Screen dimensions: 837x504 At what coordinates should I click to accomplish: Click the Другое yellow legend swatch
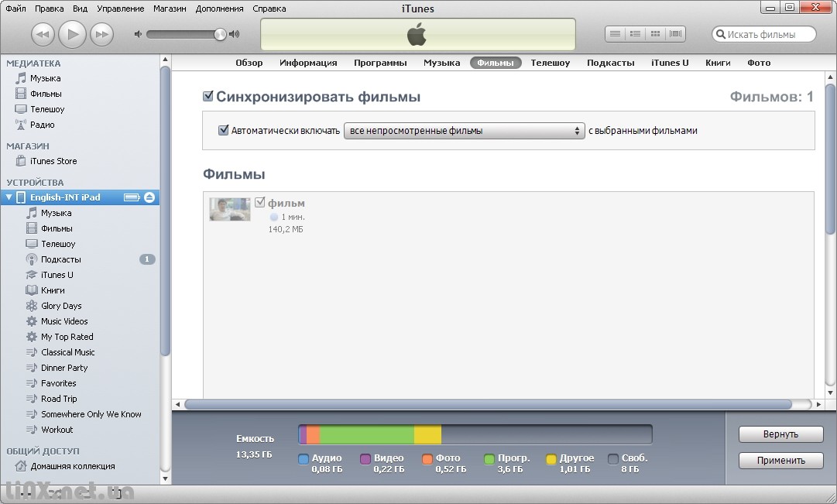pyautogui.click(x=551, y=458)
